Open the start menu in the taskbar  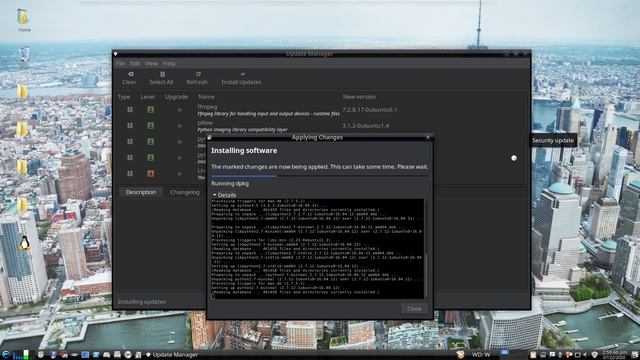click(6, 355)
